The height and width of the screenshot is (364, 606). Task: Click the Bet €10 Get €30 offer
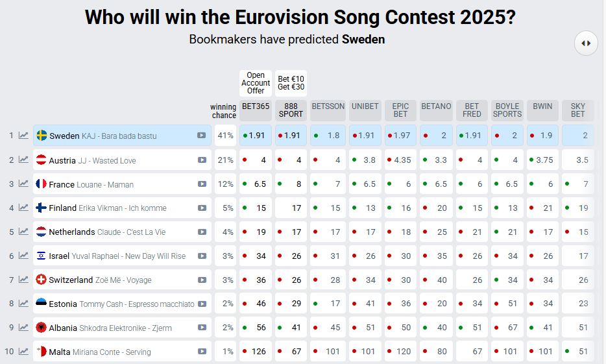[291, 83]
